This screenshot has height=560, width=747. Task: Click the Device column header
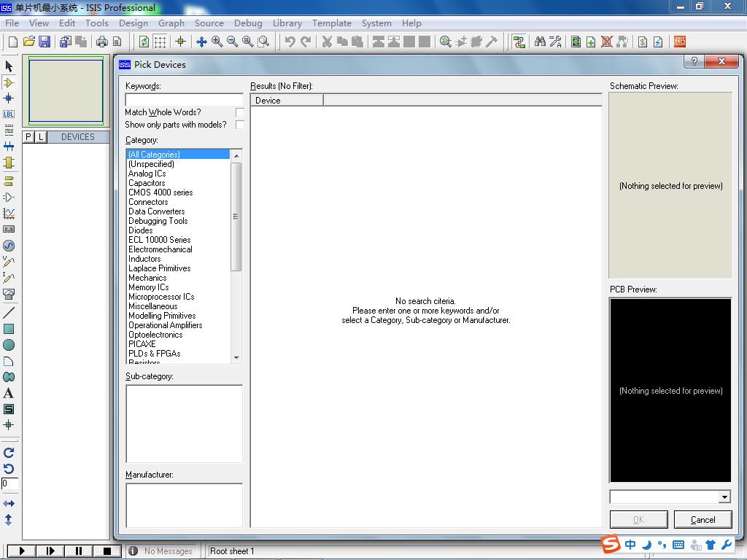(287, 101)
